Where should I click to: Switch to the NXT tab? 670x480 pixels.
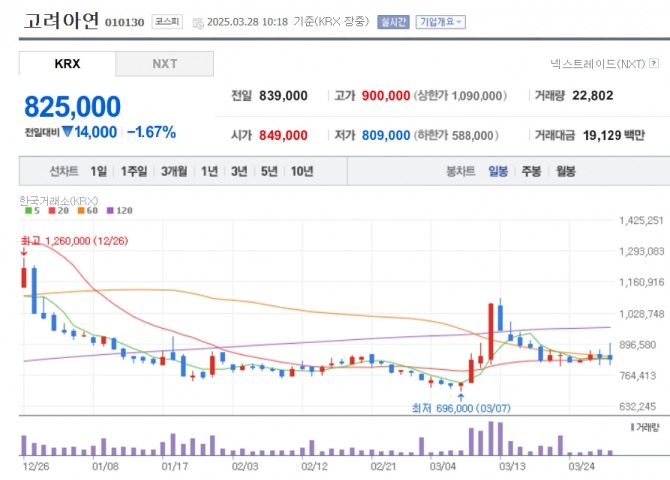pyautogui.click(x=165, y=64)
